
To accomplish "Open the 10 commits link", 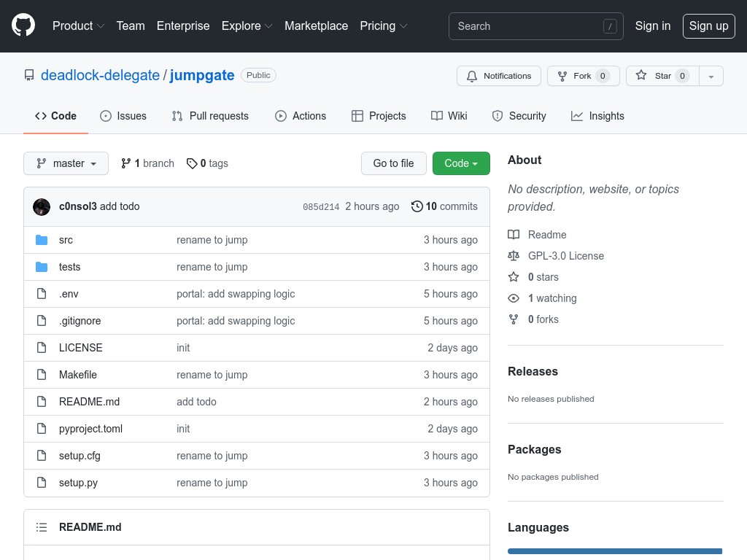I will (x=444, y=206).
